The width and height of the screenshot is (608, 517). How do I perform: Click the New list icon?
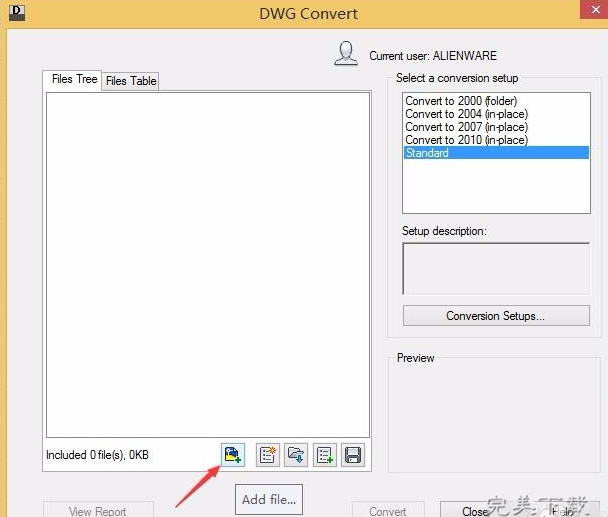[268, 455]
